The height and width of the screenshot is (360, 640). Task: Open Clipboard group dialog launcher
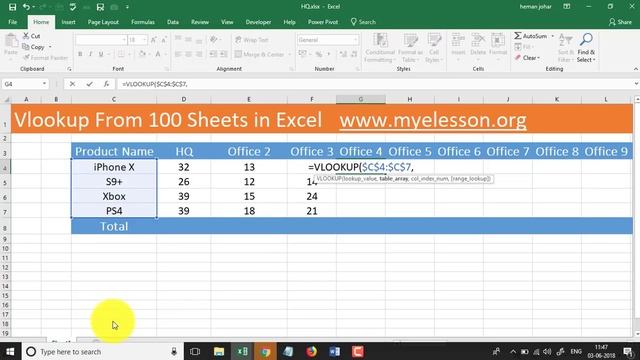click(69, 69)
